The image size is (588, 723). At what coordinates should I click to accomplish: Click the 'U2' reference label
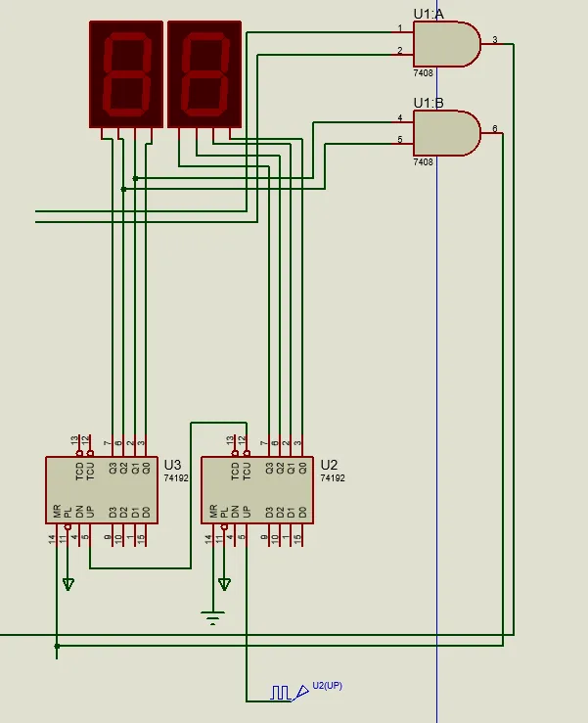(329, 465)
